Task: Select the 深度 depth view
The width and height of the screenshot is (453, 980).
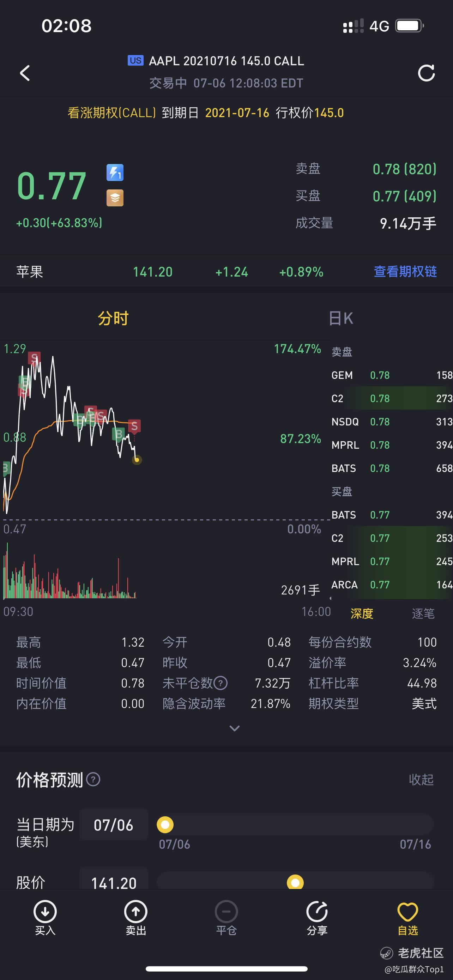Action: pyautogui.click(x=362, y=613)
